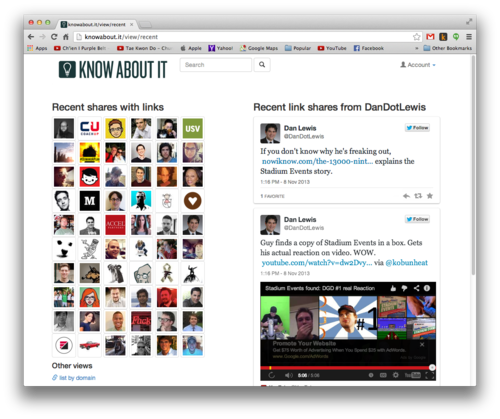Follow Dan Lewis on first tweet

417,128
